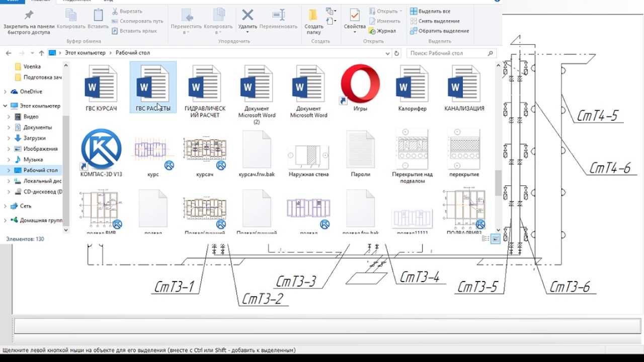Open the recent locations dropdown arrow
The height and width of the screenshot is (362, 644).
click(32, 53)
